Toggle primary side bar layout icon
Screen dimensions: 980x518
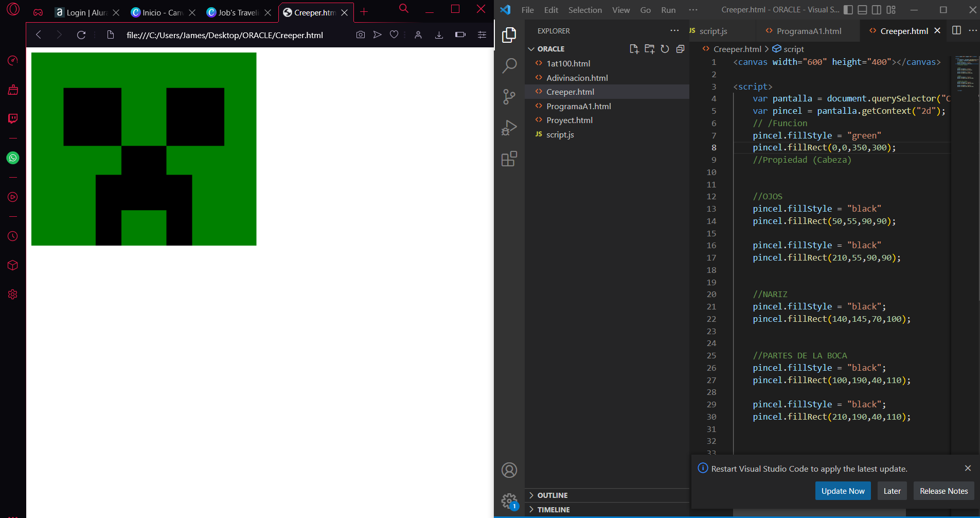point(848,10)
